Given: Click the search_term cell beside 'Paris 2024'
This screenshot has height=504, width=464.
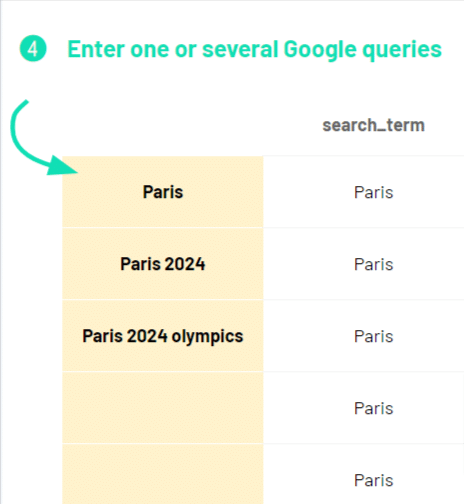Looking at the screenshot, I should pyautogui.click(x=364, y=264).
